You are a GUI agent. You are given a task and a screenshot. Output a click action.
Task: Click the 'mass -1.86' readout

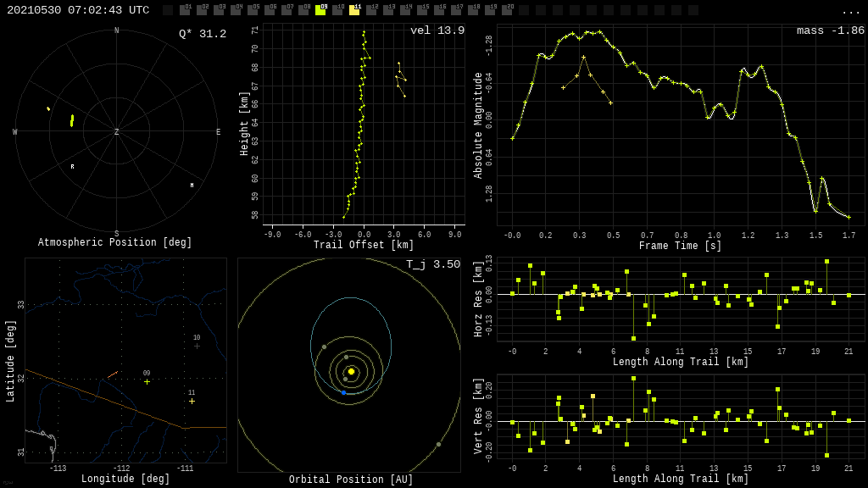coord(830,30)
